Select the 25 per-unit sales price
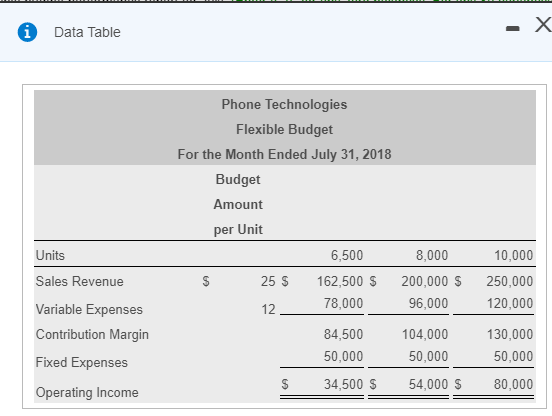Viewport: 552px width, 416px height. click(x=268, y=281)
